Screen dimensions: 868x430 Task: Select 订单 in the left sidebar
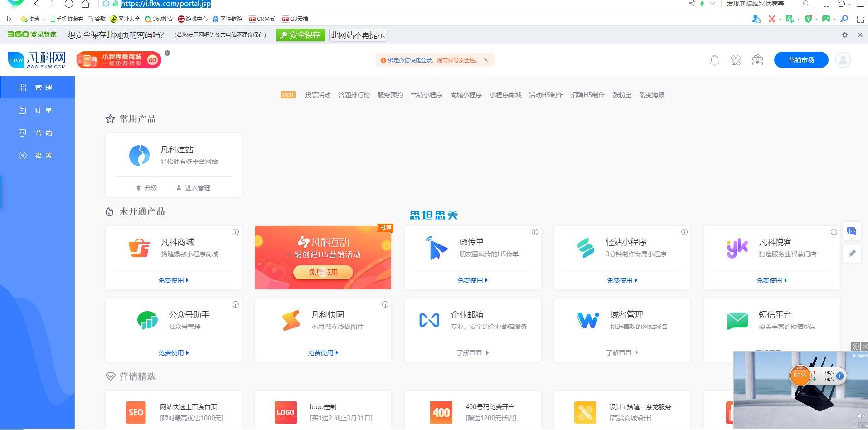click(x=37, y=110)
